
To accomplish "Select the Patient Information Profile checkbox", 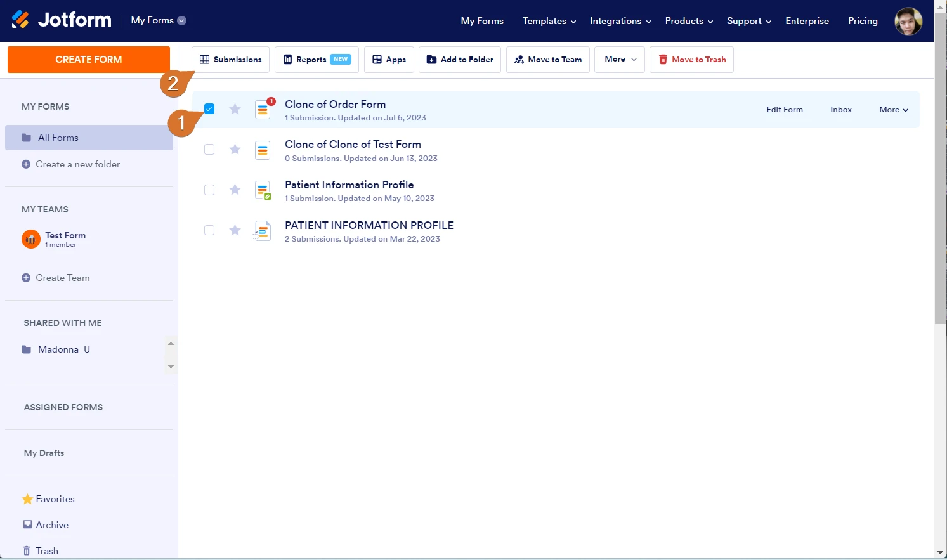I will 209,190.
